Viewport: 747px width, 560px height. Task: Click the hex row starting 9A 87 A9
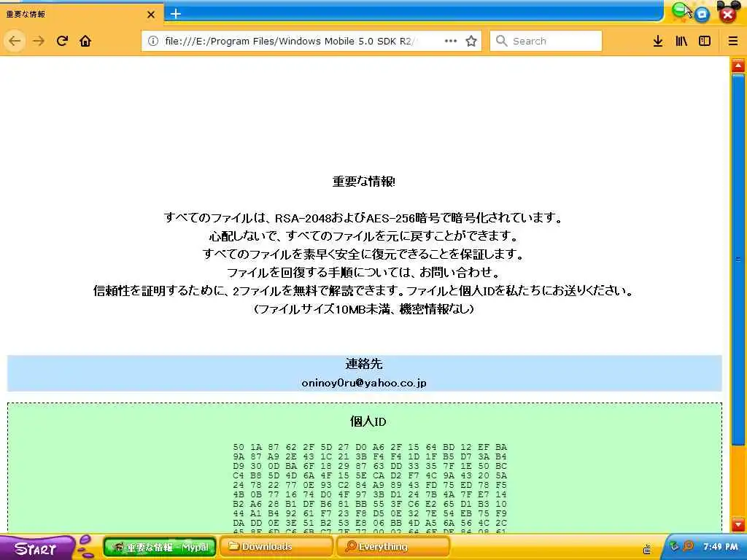[x=370, y=456]
